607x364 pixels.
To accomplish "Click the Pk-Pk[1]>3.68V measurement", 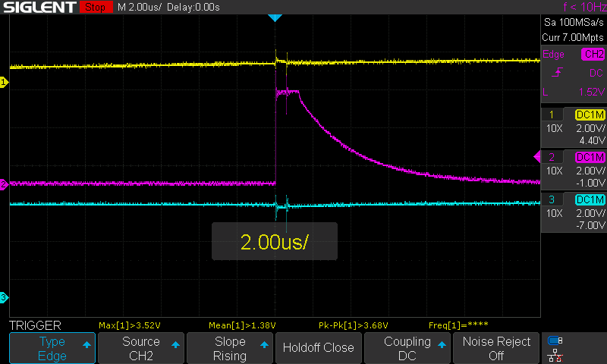I will pos(353,325).
